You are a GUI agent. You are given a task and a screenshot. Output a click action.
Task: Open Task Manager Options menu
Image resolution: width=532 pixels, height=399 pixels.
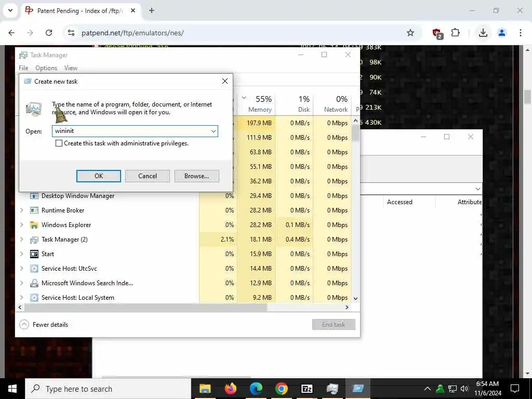pyautogui.click(x=46, y=68)
